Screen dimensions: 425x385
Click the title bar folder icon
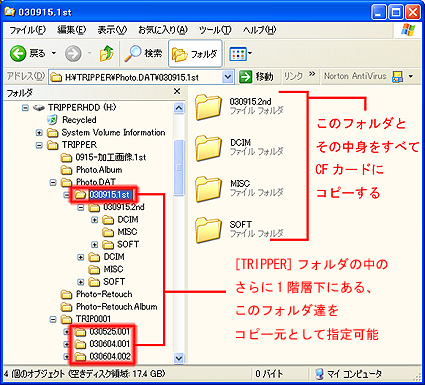(9, 12)
